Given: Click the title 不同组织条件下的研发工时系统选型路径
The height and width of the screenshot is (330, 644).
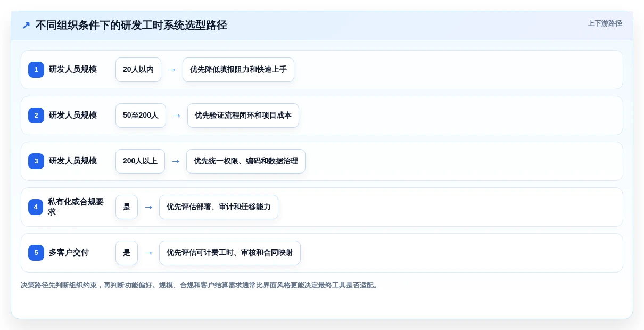Looking at the screenshot, I should (x=131, y=26).
